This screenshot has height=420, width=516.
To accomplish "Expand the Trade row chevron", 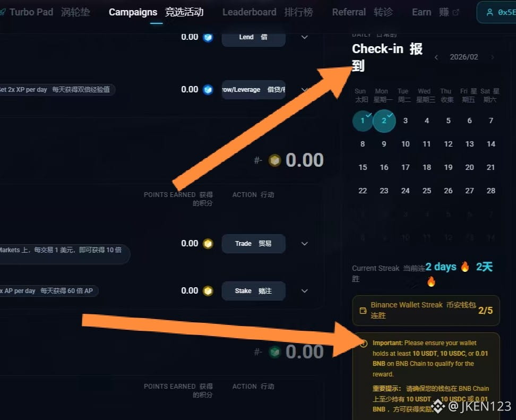I will point(305,244).
